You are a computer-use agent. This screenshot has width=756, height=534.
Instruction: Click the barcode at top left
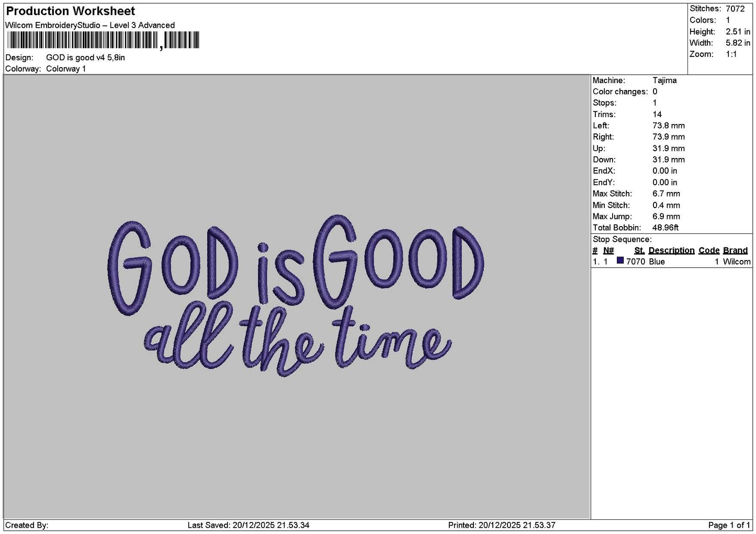(103, 40)
